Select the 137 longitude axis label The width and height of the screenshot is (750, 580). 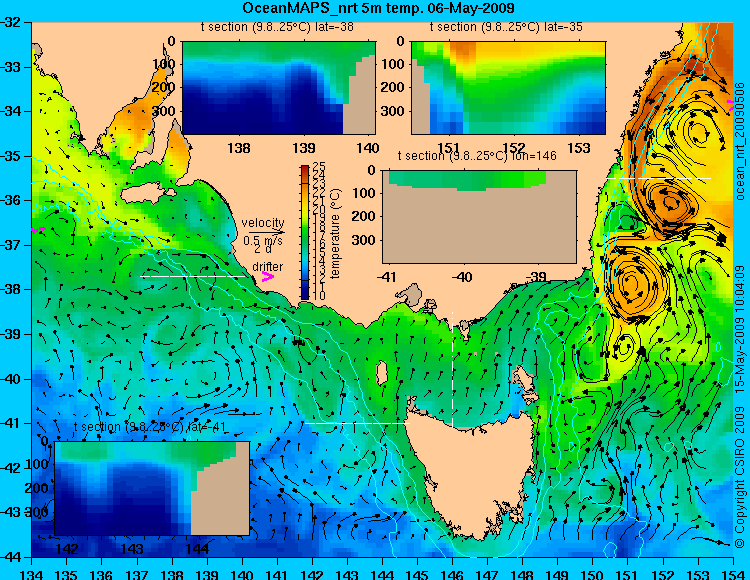tap(137, 574)
